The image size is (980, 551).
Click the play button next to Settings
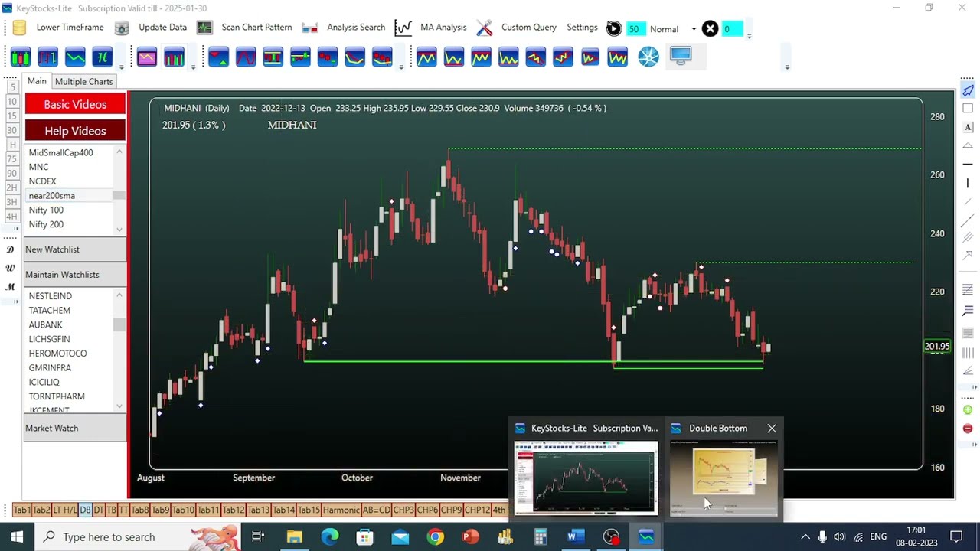(614, 29)
